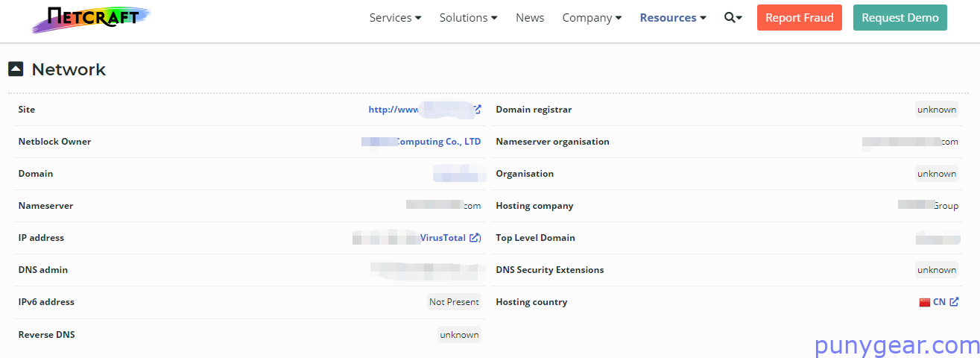
Task: Open the search magnifier icon
Action: tap(733, 18)
